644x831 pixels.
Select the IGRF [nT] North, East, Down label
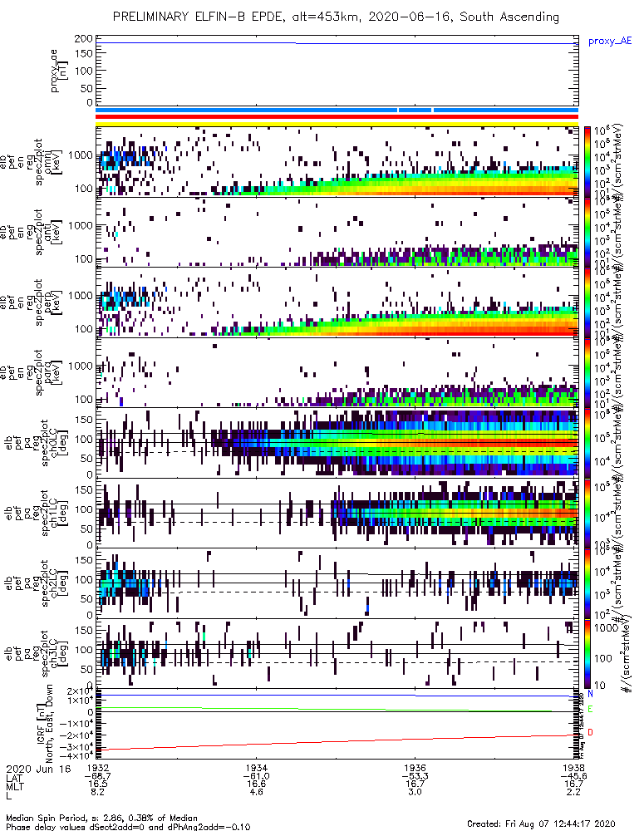(45, 724)
